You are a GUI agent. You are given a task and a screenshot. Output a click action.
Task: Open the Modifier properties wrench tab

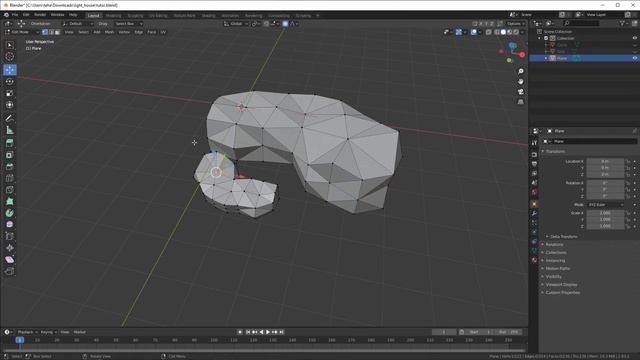(534, 213)
